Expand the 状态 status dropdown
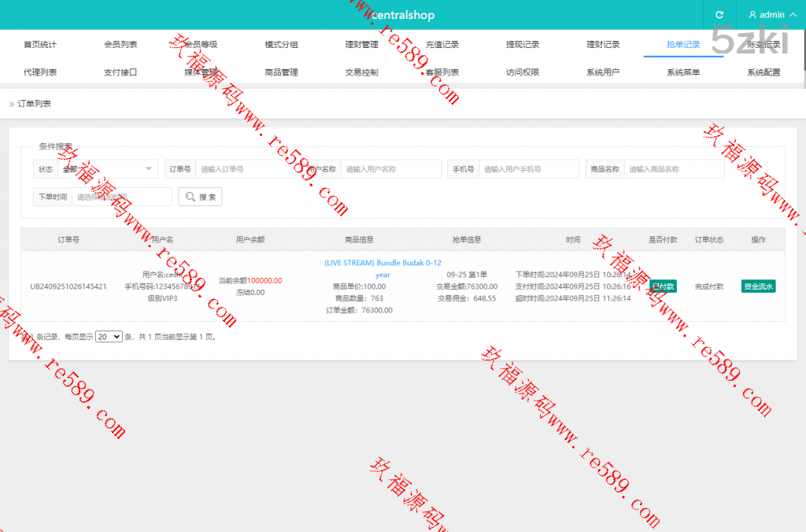Viewport: 806px width, 532px height. click(x=108, y=169)
